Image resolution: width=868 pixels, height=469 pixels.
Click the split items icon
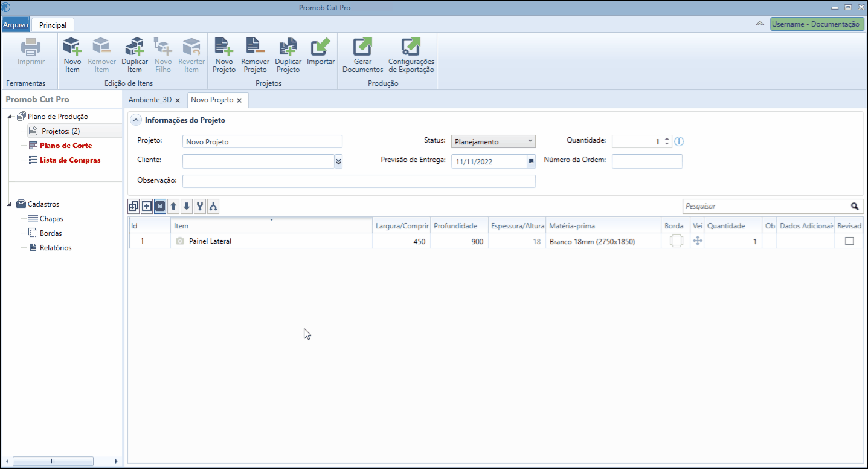213,206
